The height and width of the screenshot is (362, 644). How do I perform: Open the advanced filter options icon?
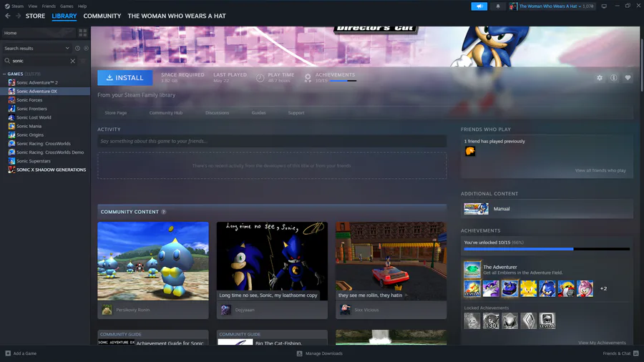point(83,61)
